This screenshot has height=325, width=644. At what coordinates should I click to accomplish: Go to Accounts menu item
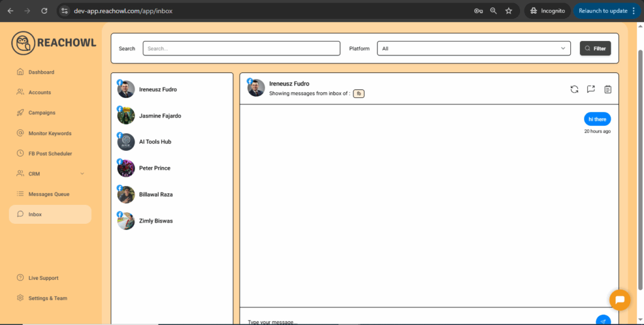point(50,92)
